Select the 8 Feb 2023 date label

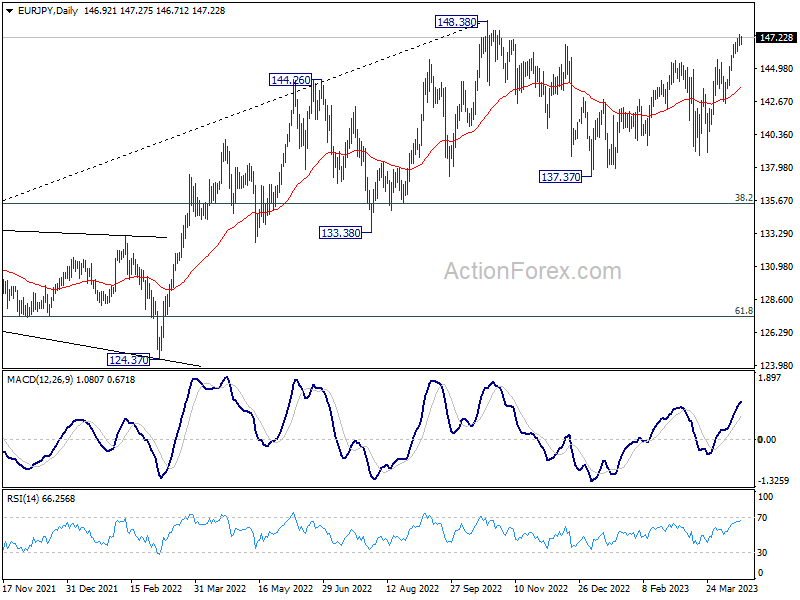point(665,588)
